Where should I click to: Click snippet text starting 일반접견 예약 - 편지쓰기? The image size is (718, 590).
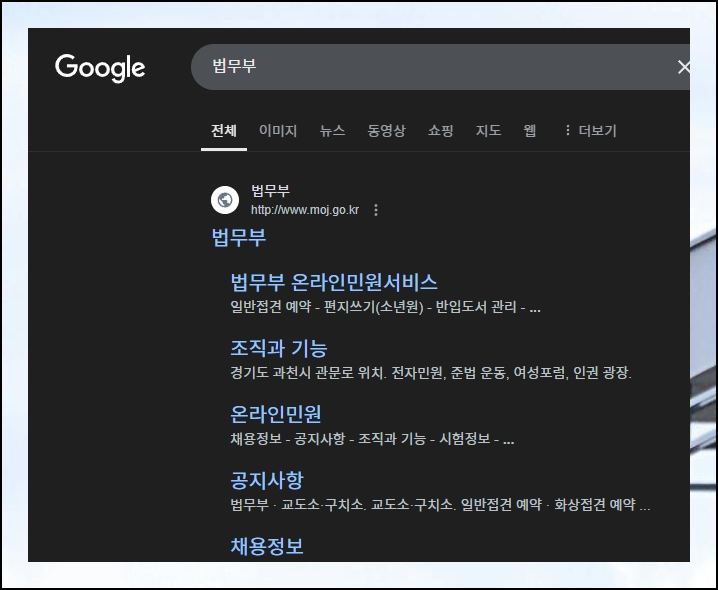385,306
